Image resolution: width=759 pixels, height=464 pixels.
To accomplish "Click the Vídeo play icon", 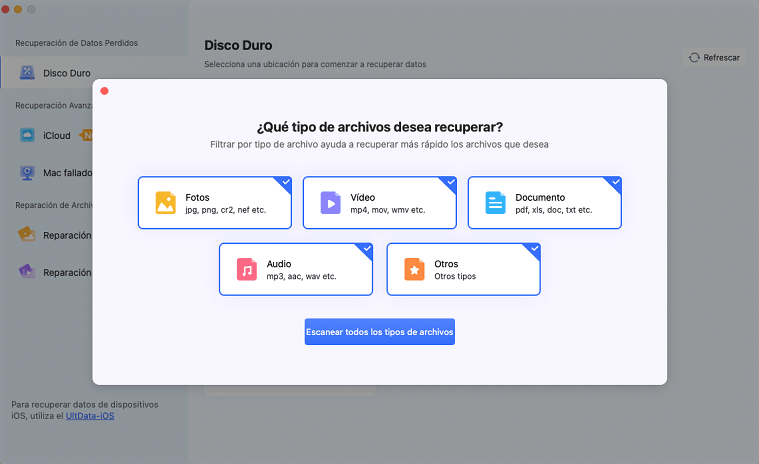I will click(x=331, y=203).
